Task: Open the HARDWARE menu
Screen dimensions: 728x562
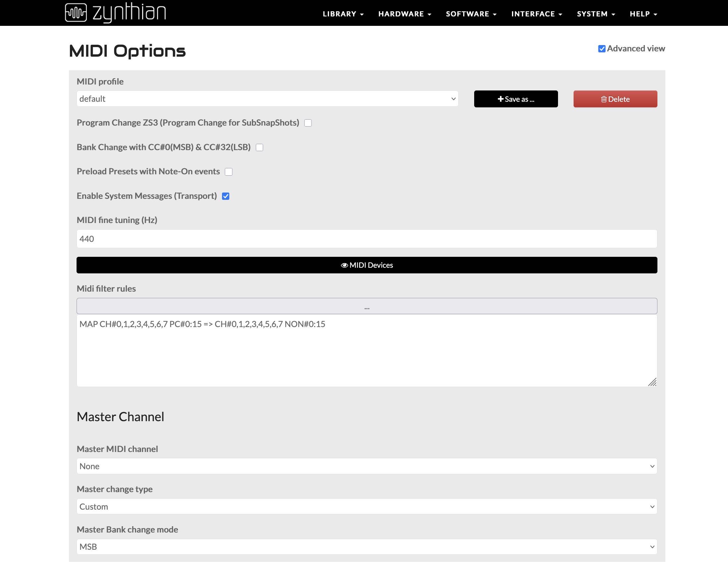Action: (x=404, y=14)
